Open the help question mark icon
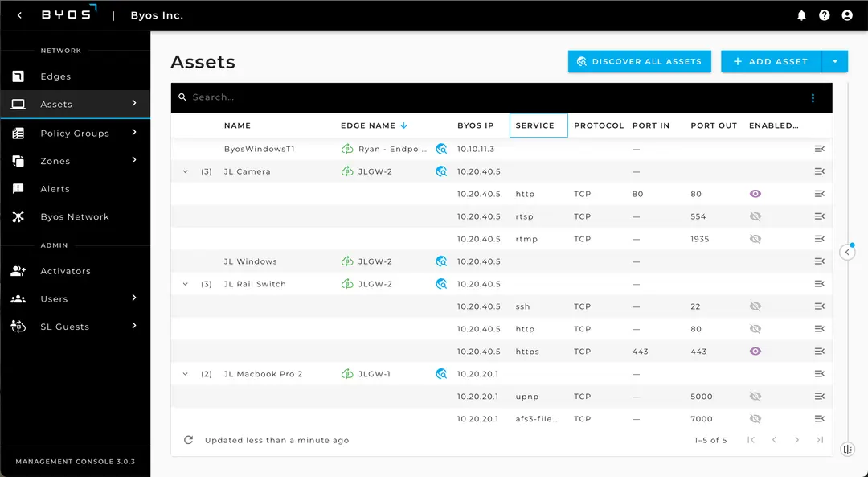The image size is (868, 477). coord(824,15)
